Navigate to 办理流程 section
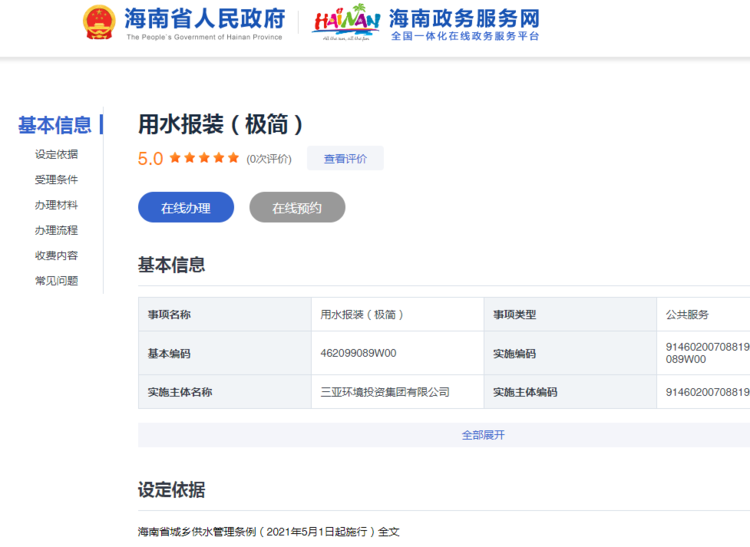Screen dimensions: 750x547 (56, 230)
